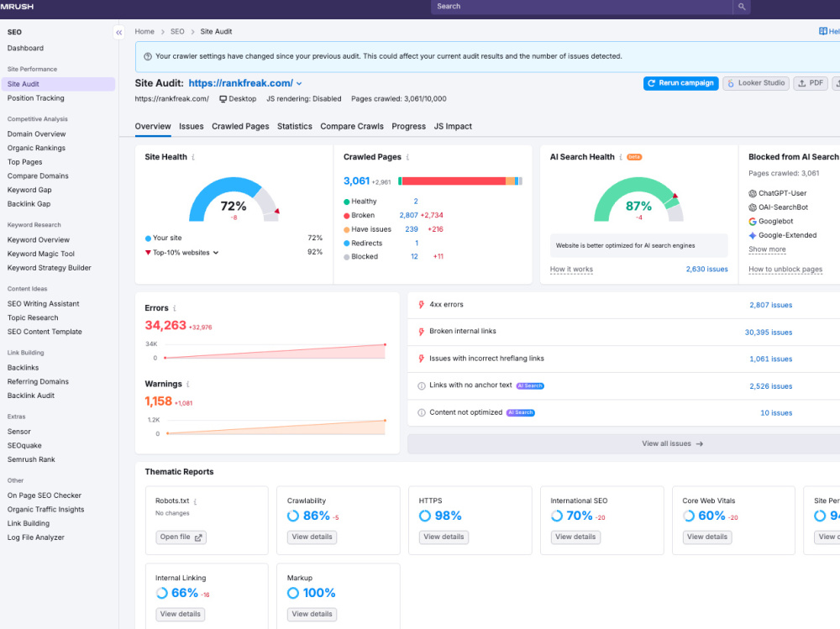Image resolution: width=840 pixels, height=629 pixels.
Task: Open Position Tracking in sidebar
Action: [x=36, y=98]
